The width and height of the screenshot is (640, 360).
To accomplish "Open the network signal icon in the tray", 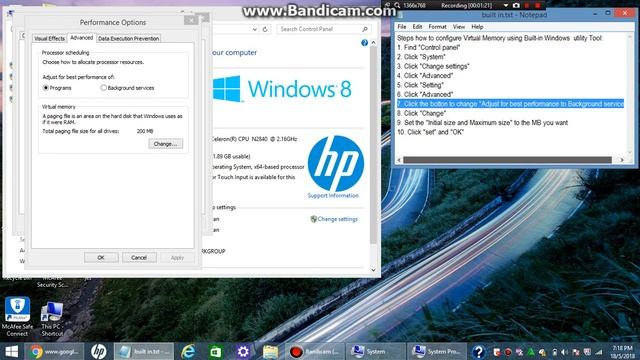I will (x=599, y=352).
